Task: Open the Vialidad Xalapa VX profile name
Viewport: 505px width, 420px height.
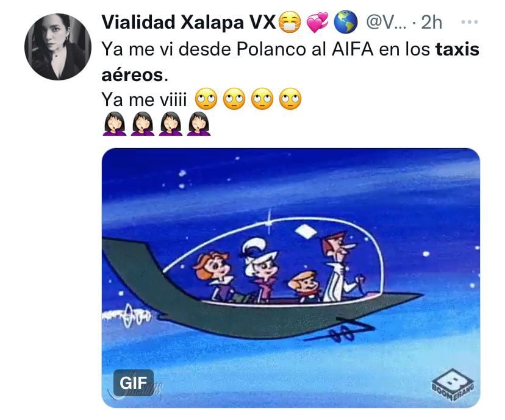Action: click(188, 22)
